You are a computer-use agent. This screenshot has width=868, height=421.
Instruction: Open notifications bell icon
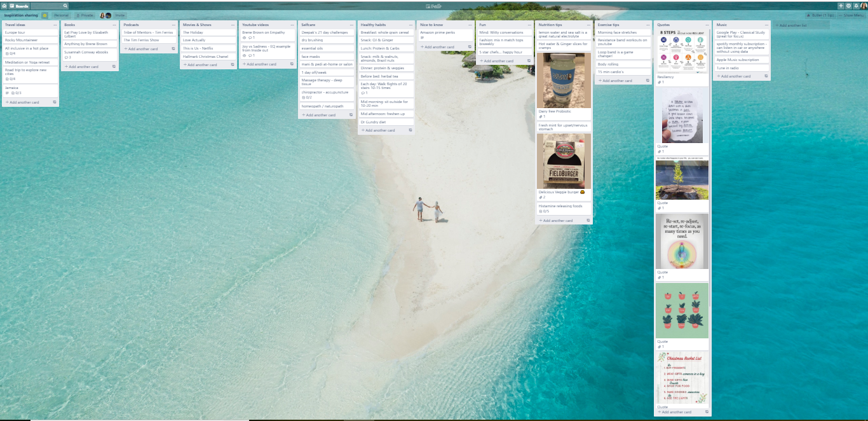point(856,5)
